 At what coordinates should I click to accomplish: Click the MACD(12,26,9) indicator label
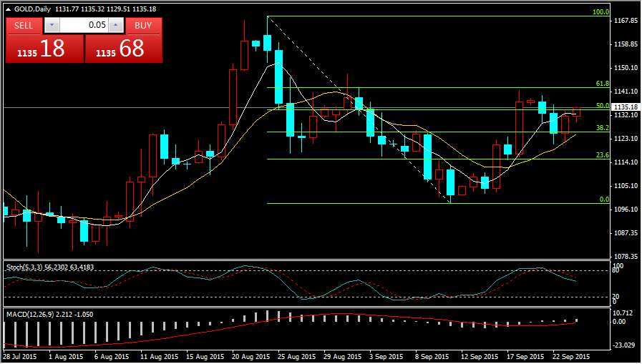(x=49, y=313)
